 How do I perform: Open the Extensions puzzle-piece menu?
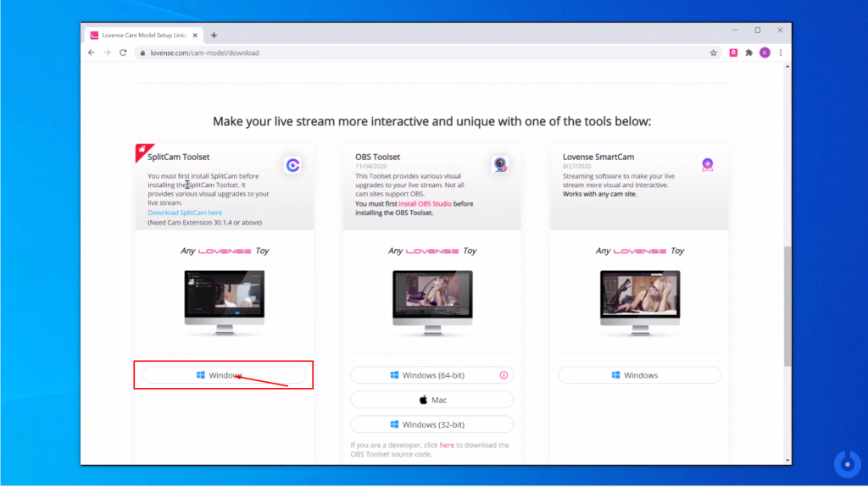[749, 53]
